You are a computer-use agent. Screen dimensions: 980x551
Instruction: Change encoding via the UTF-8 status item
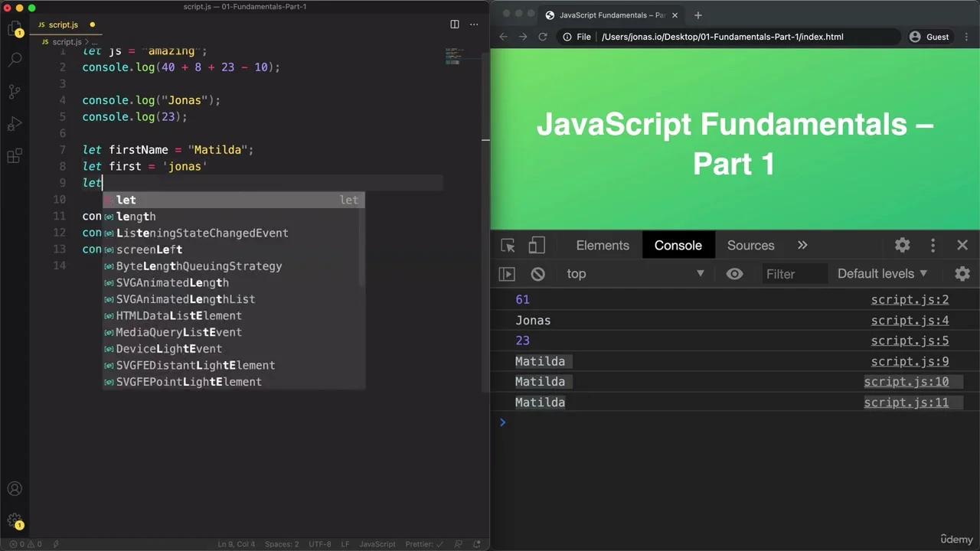coord(320,544)
